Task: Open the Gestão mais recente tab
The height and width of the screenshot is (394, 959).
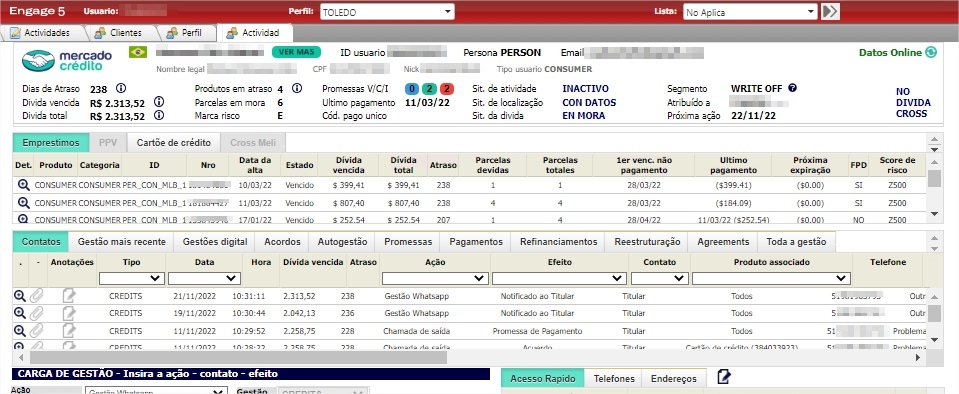Action: (x=122, y=242)
